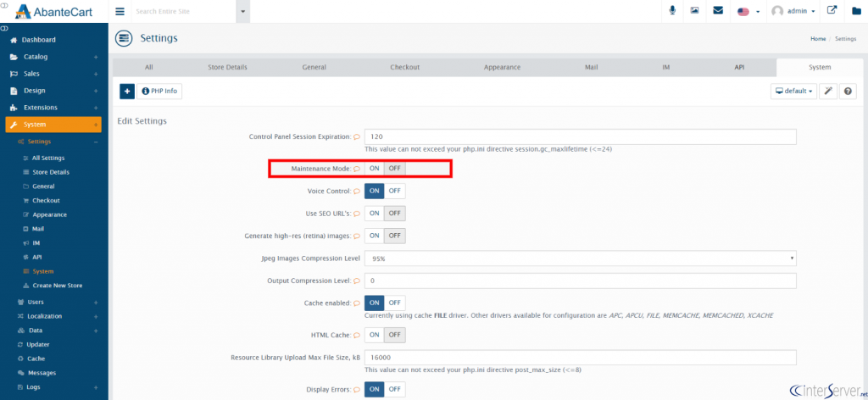Open Store Details in sidebar

(x=50, y=172)
